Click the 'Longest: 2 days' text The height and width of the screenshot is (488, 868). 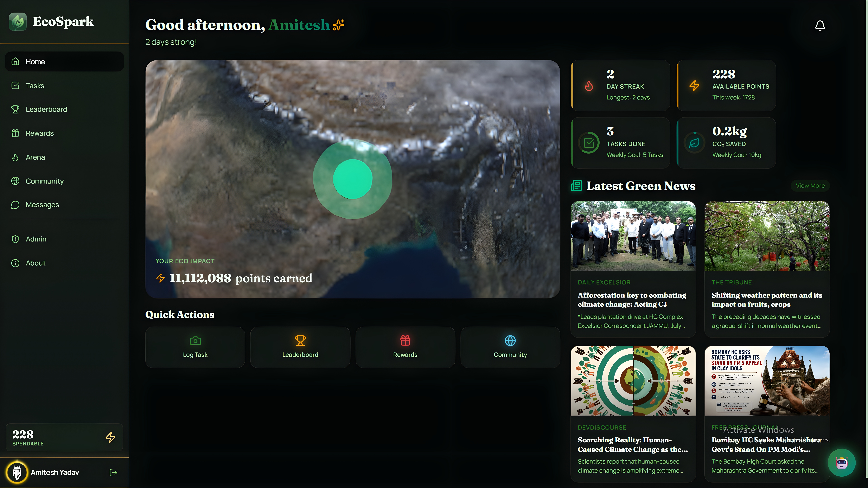pyautogui.click(x=628, y=97)
